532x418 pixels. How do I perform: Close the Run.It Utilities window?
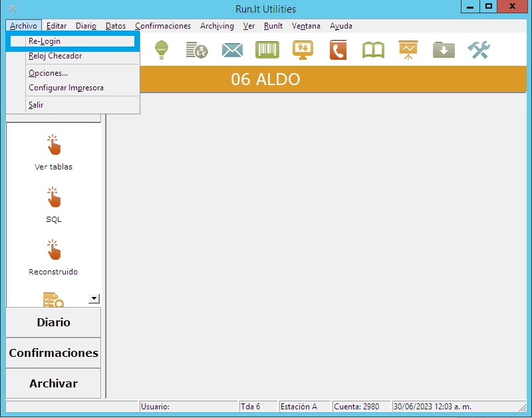[x=512, y=7]
